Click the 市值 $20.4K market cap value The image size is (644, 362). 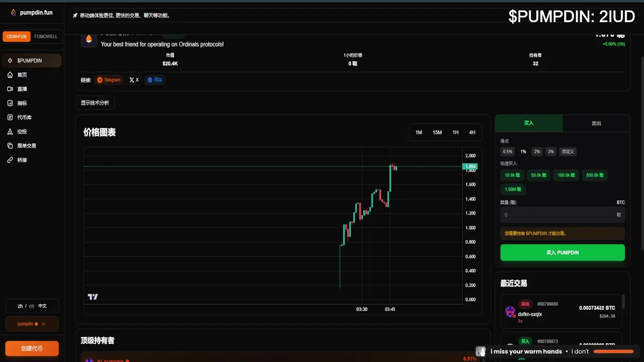170,64
